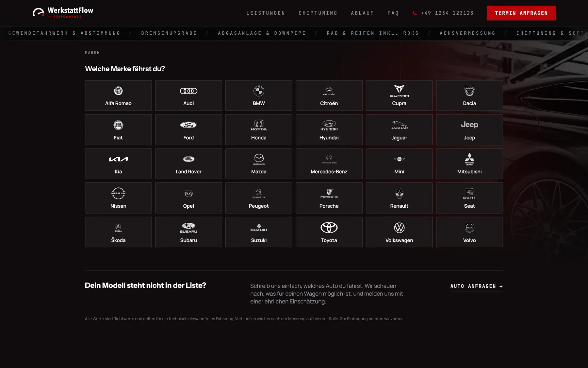Click the WerkstattFlow Performance logo

(63, 12)
